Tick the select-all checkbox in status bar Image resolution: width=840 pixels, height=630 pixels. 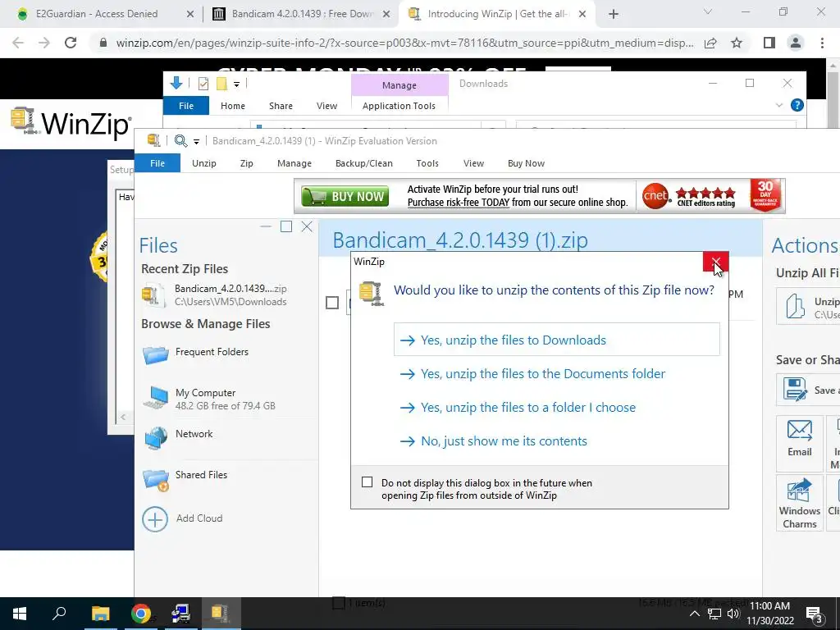click(x=339, y=603)
